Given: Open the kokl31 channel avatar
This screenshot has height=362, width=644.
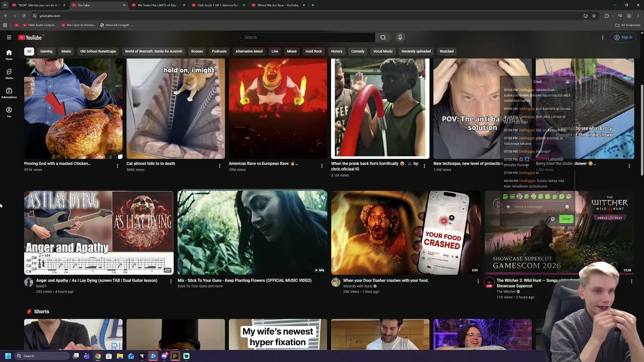Looking at the screenshot, I should 29,283.
